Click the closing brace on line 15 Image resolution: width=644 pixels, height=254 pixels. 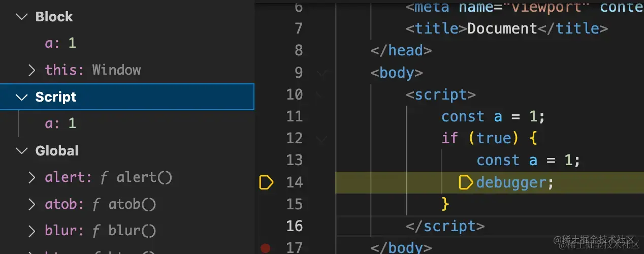(x=445, y=204)
